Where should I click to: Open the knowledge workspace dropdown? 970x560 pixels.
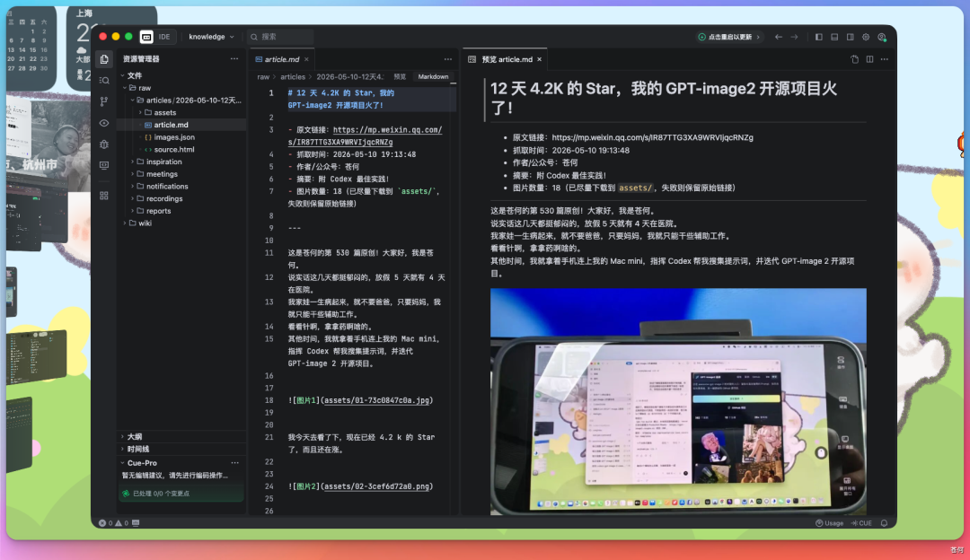tap(212, 37)
